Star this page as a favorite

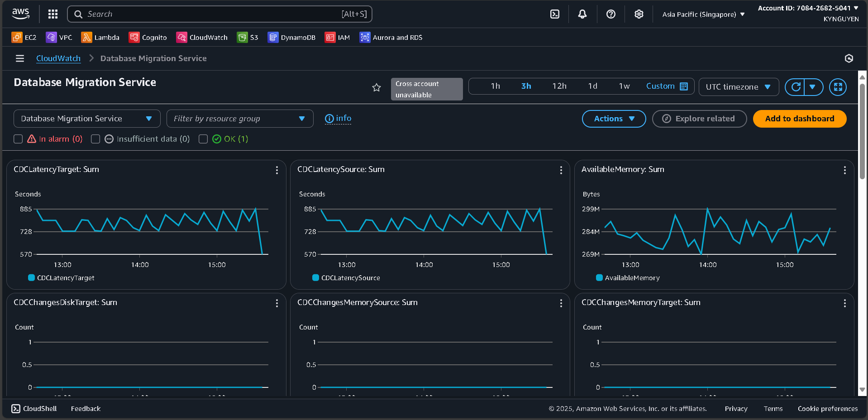[376, 88]
